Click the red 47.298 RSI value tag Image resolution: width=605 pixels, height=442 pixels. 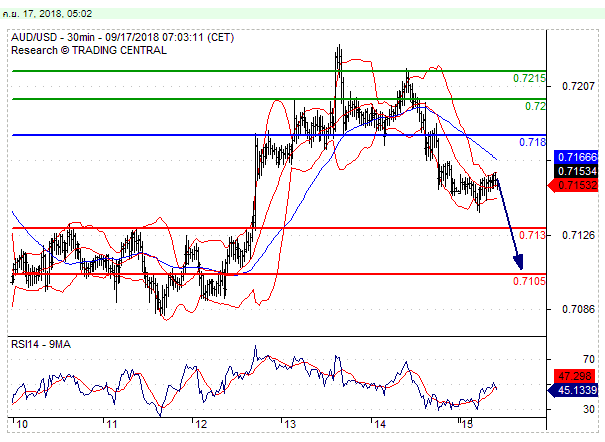(575, 376)
